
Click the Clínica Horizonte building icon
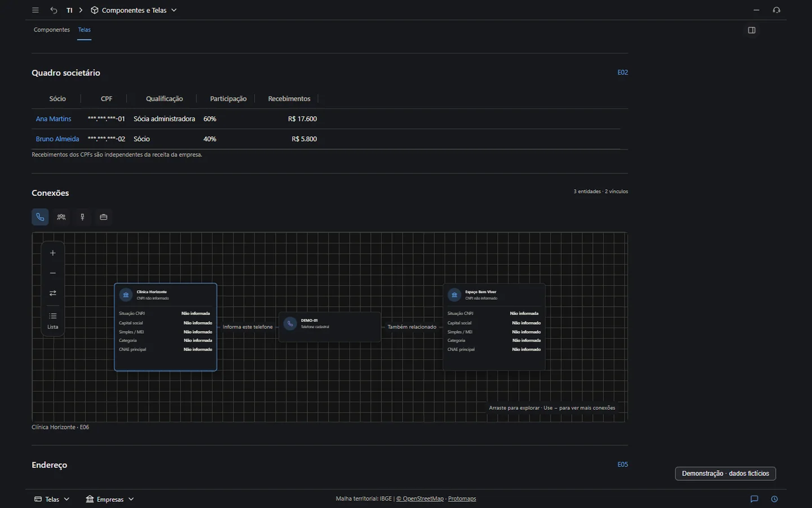coord(126,295)
